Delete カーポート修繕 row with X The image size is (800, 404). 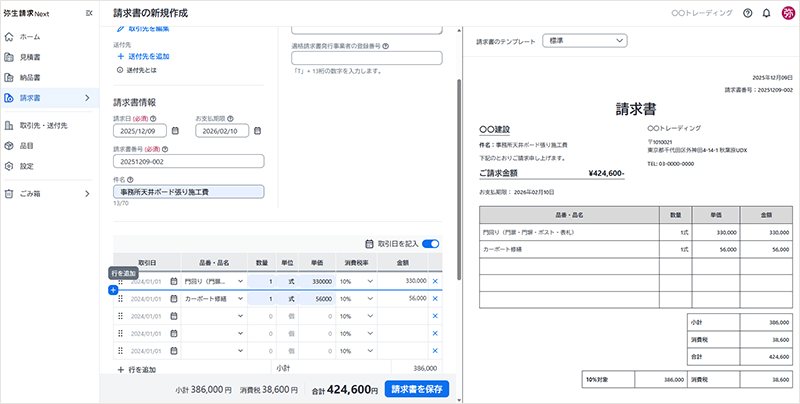[x=435, y=298]
